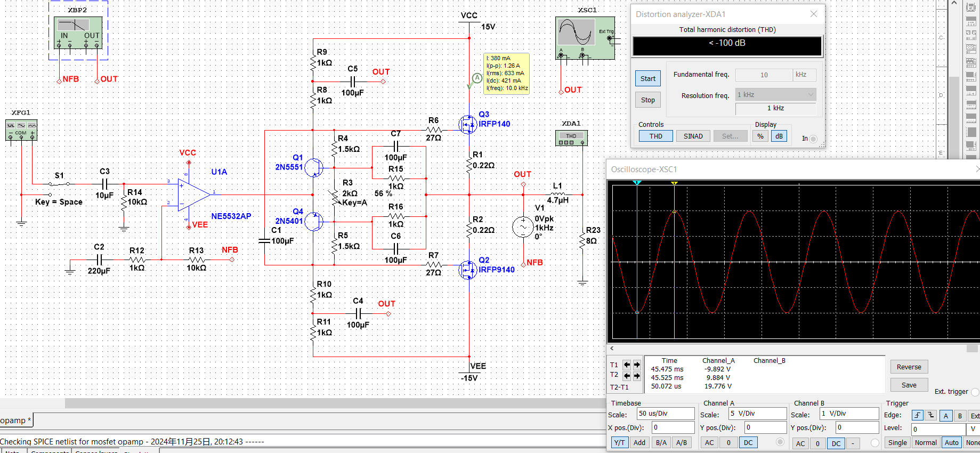The image size is (980, 453).
Task: Select the Q3 IRFP140 MOSFET symbol
Action: tap(467, 125)
